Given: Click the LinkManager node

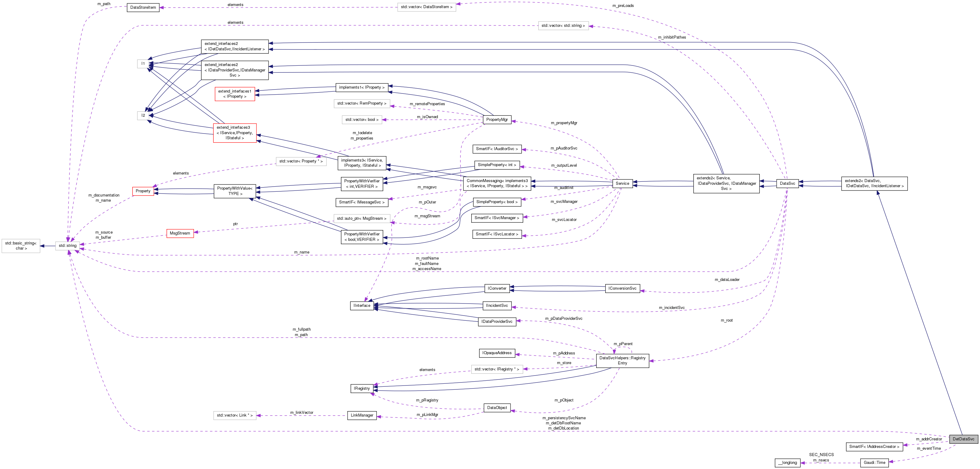Looking at the screenshot, I should [x=362, y=415].
